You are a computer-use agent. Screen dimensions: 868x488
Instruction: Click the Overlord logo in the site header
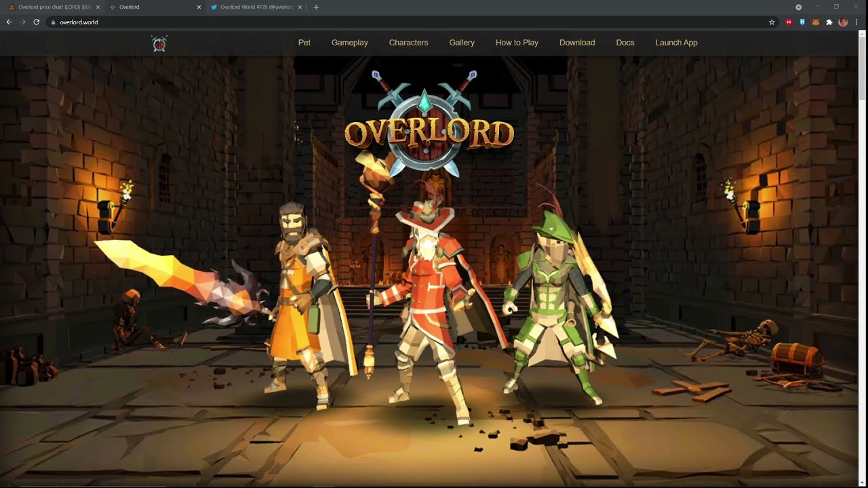tap(159, 43)
